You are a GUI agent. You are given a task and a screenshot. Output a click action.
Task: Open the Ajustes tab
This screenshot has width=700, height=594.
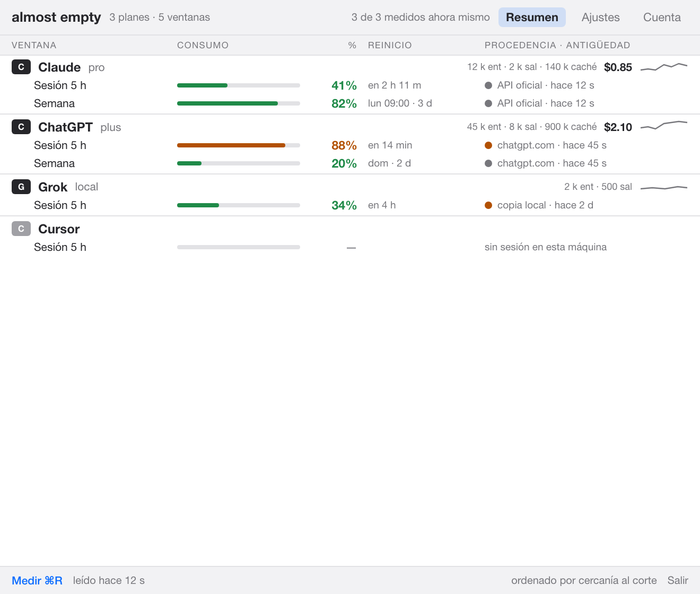[600, 17]
